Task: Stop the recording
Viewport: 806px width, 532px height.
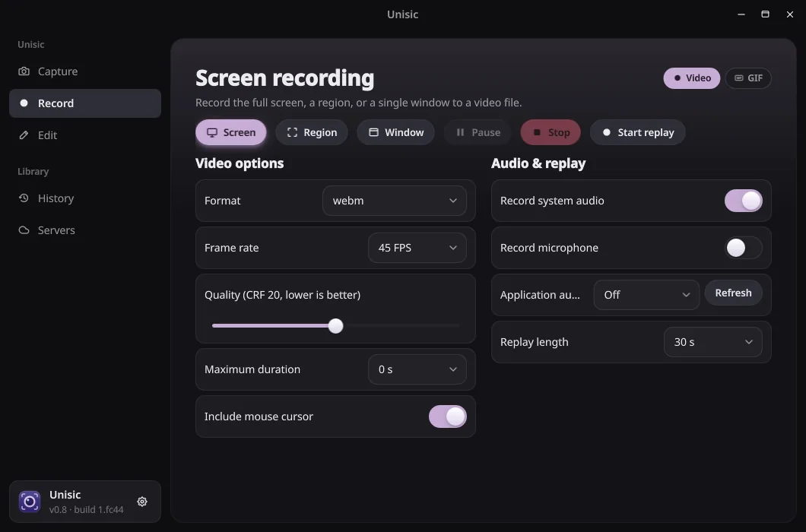Action: (x=551, y=132)
